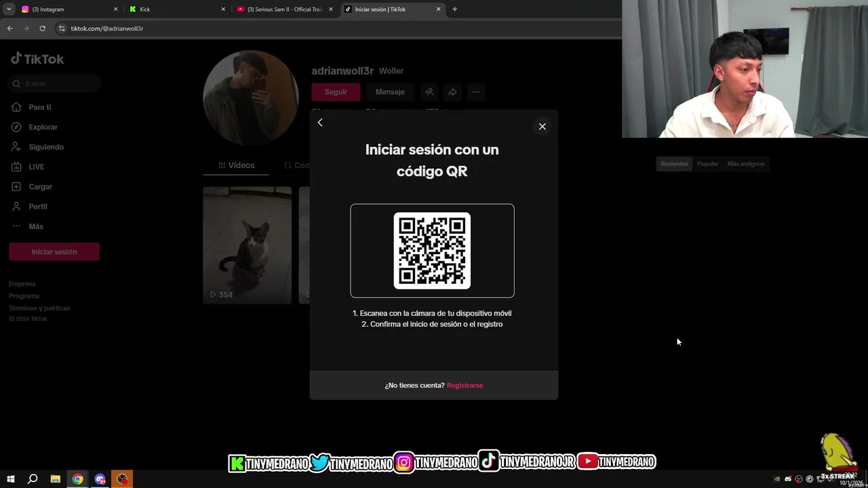Image resolution: width=868 pixels, height=488 pixels.
Task: Click the browser forward arrow
Action: click(x=26, y=28)
